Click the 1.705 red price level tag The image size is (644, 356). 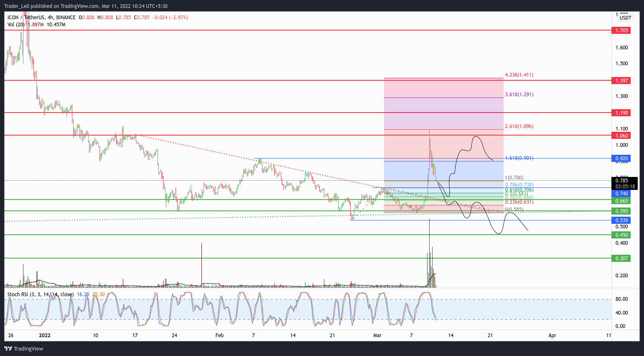point(621,31)
